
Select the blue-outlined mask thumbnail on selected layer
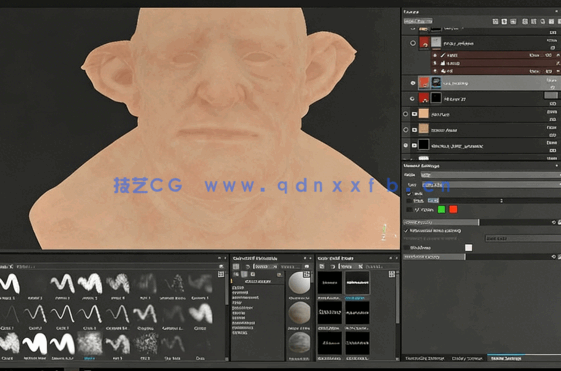click(x=436, y=83)
